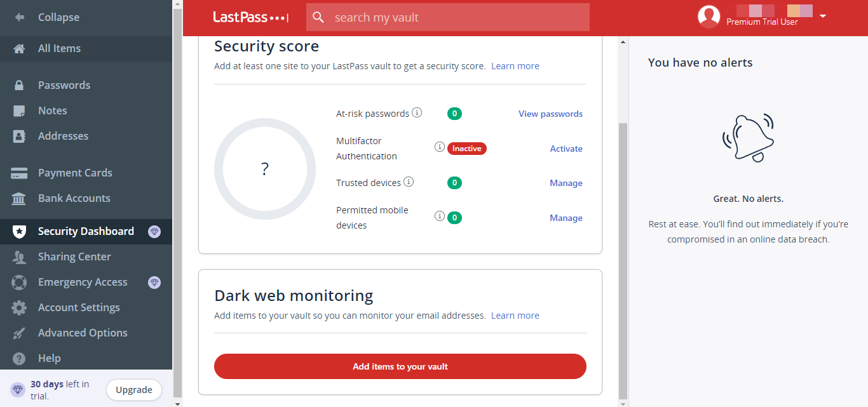The height and width of the screenshot is (407, 868).
Task: Click the Bank Accounts building icon
Action: 19,198
